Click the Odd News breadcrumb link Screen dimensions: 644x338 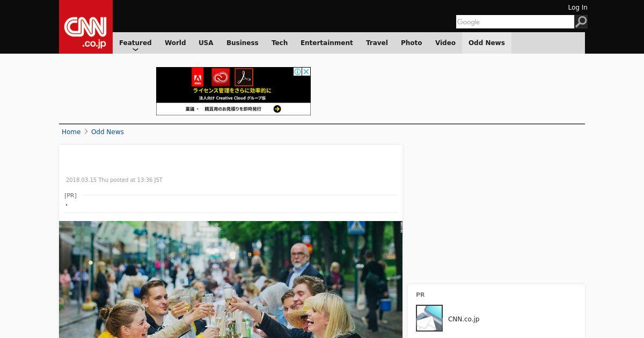click(x=107, y=132)
